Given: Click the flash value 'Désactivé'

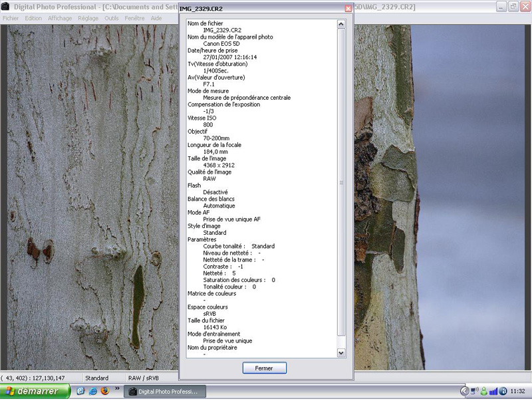Looking at the screenshot, I should click(x=215, y=192).
